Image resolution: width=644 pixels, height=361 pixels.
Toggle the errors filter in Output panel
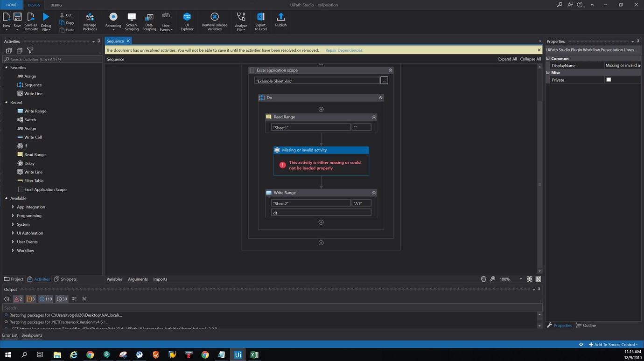point(18,299)
